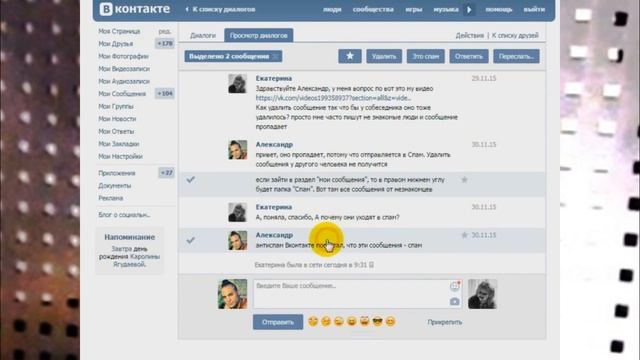Open Мои Сообщения in sidebar
The height and width of the screenshot is (360, 640).
tap(122, 94)
